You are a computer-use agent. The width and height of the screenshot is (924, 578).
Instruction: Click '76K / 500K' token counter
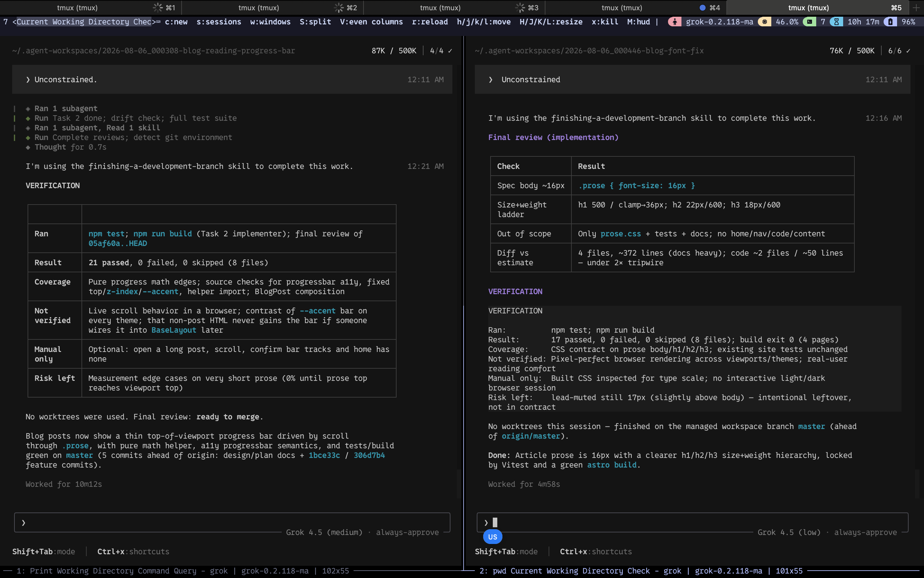[x=852, y=51]
